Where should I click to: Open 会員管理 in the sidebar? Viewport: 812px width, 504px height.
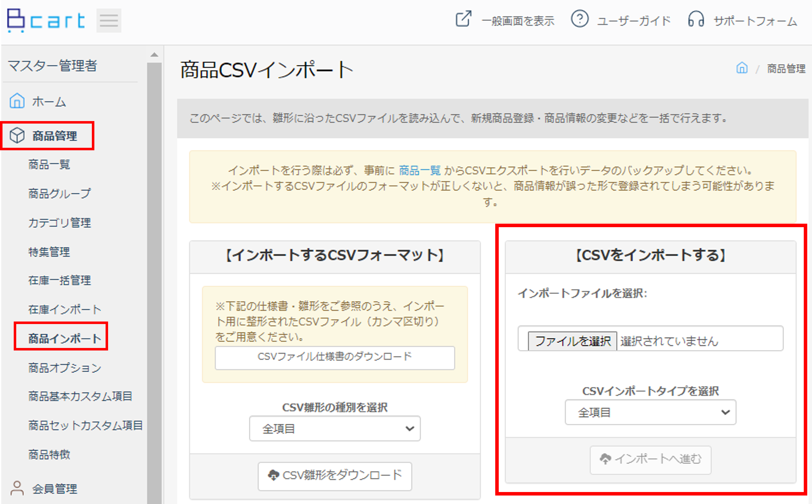click(55, 489)
